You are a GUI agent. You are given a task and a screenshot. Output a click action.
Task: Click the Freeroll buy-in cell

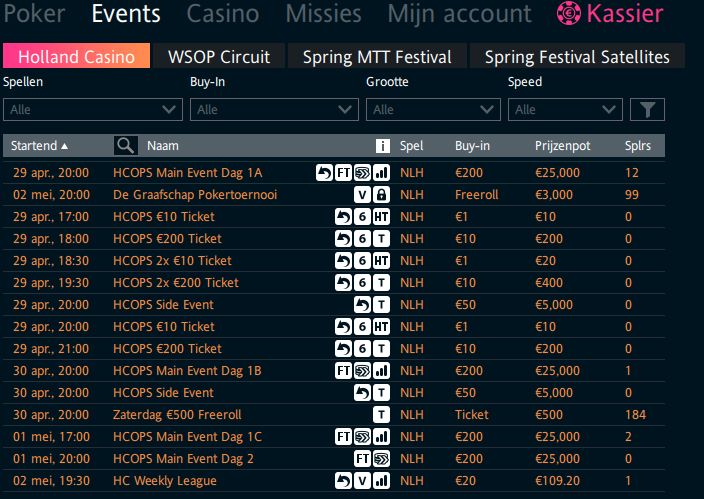click(x=476, y=194)
